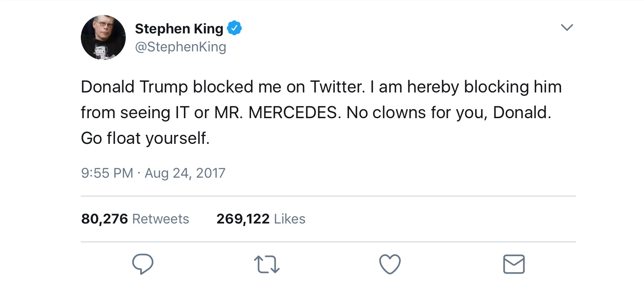Click the "Go float yourself." line
The height and width of the screenshot is (286, 644).
(145, 138)
